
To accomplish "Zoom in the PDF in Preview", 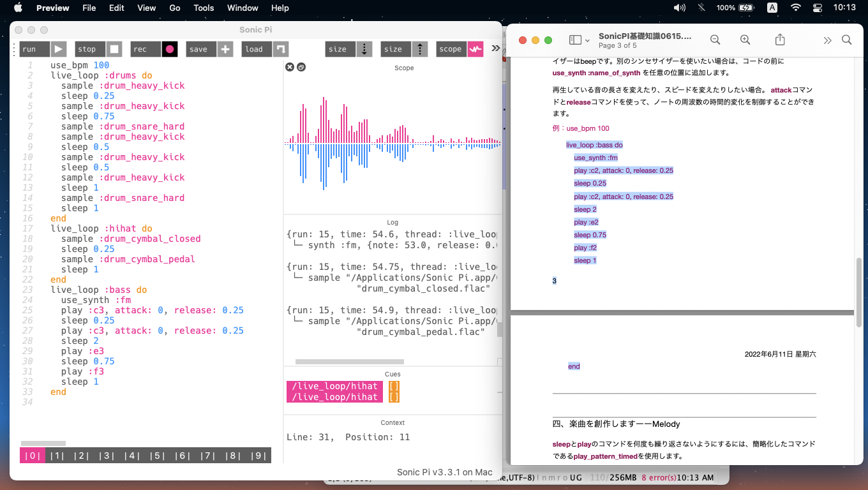I will point(745,40).
